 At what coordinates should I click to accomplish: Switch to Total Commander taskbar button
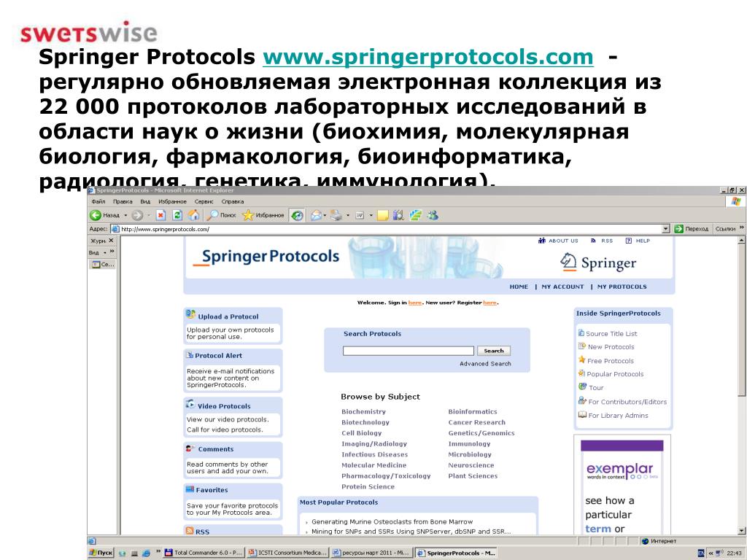coord(204,553)
